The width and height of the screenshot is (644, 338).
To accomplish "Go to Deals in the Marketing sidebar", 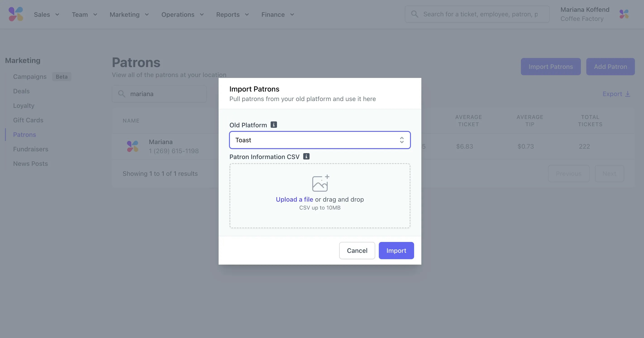I will click(21, 91).
